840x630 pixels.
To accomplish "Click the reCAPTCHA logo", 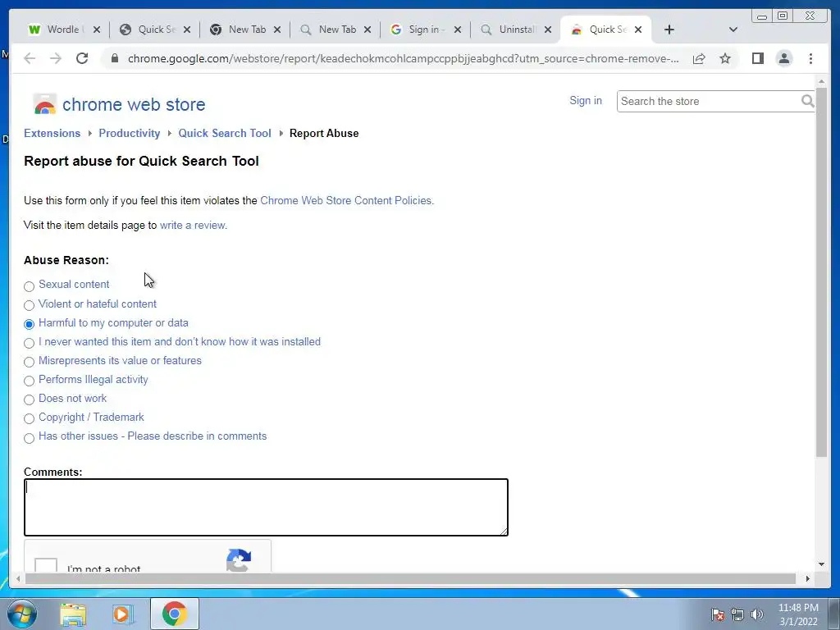I will coord(239,559).
